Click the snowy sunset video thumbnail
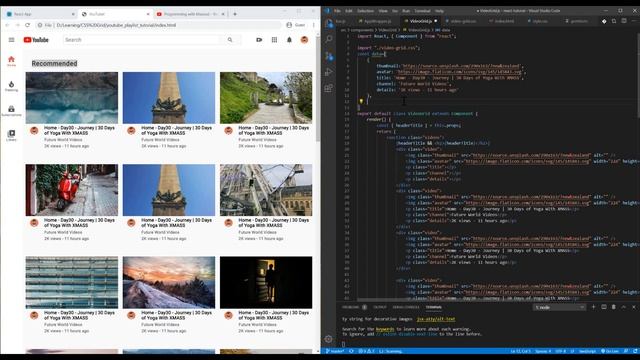This screenshot has width=640, height=360. pyautogui.click(x=169, y=282)
